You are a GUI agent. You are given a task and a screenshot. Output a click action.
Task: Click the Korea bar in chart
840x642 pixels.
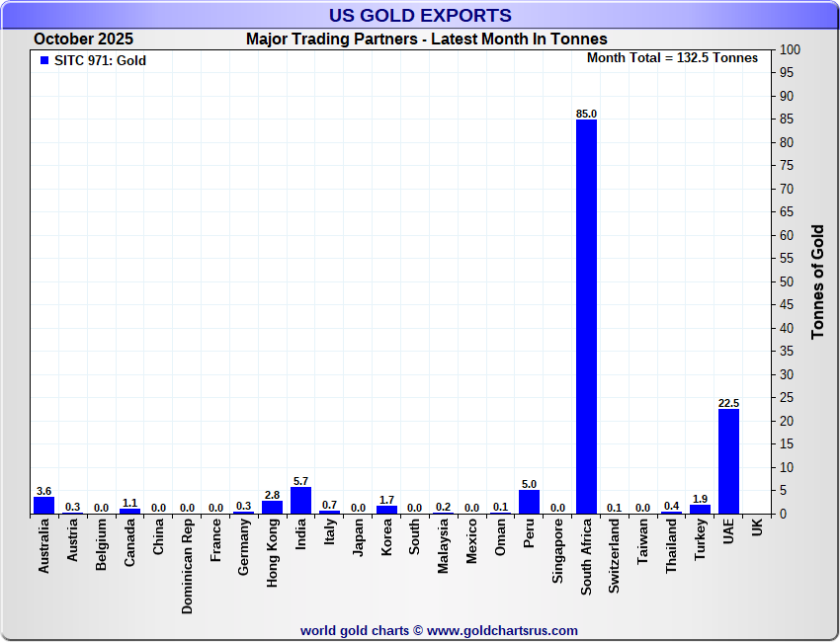click(x=386, y=511)
